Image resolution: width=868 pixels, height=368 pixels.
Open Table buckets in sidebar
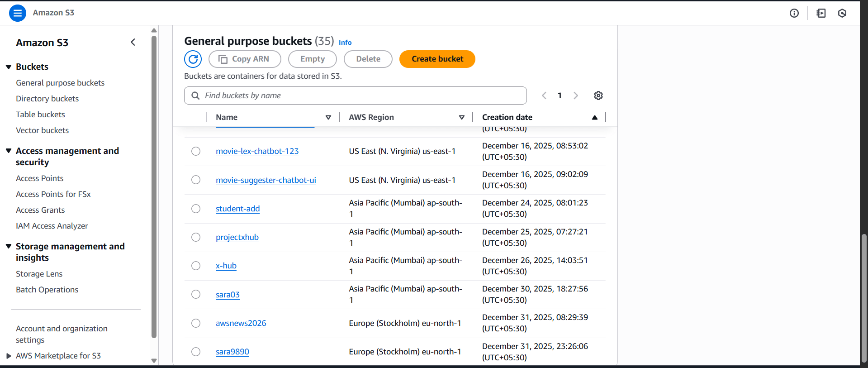pos(41,115)
